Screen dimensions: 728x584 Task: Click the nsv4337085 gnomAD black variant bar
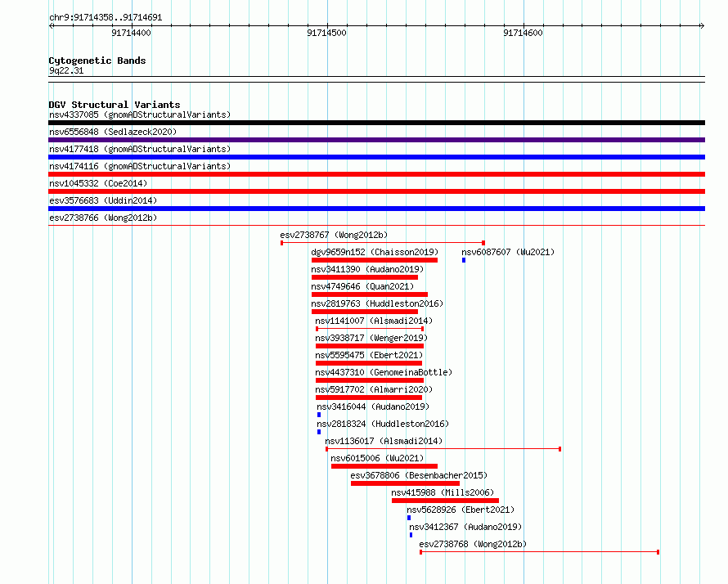376,123
